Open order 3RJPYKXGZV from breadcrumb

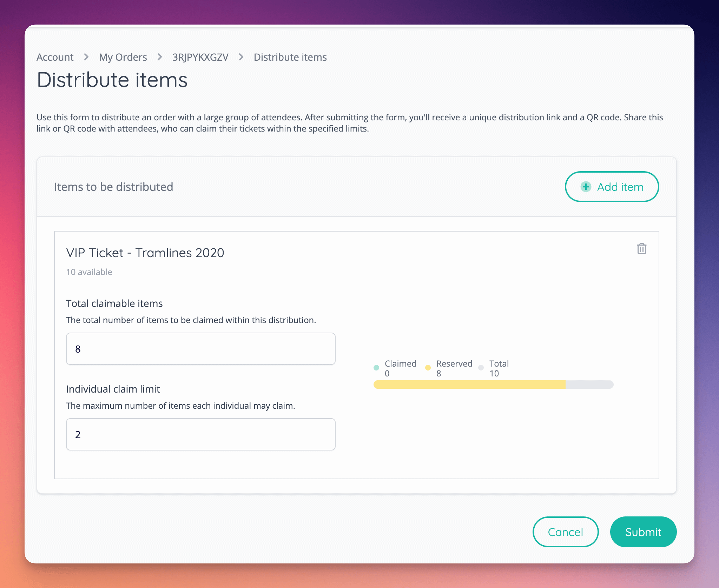click(200, 57)
